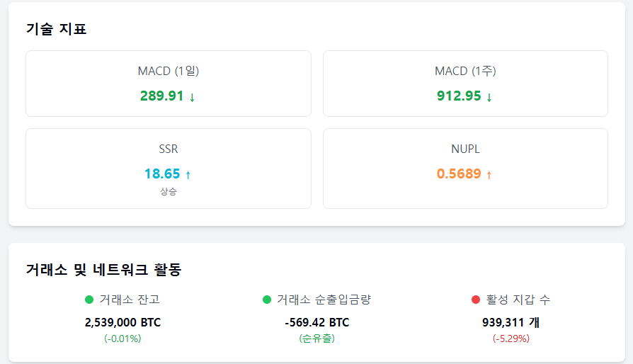
Task: Click red dot beside 활성 지갑 수
Action: pos(476,300)
